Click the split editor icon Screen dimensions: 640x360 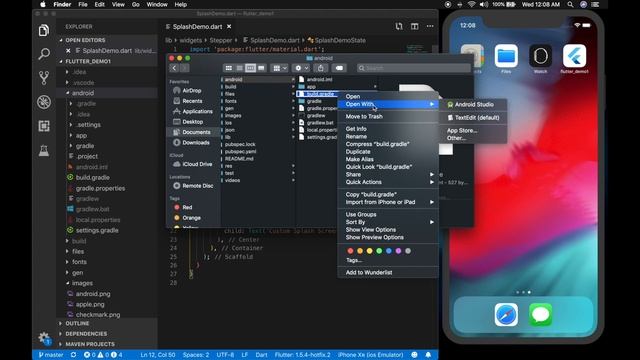coord(414,27)
